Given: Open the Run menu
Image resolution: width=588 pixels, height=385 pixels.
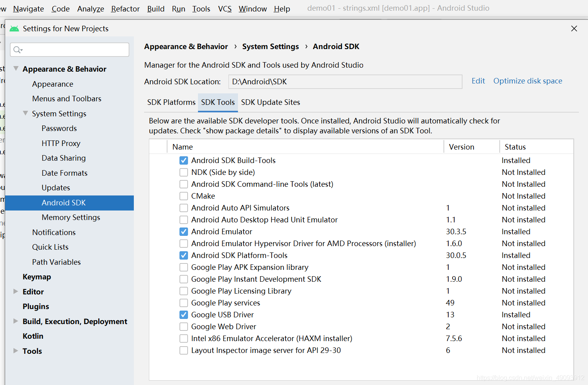Looking at the screenshot, I should tap(179, 9).
